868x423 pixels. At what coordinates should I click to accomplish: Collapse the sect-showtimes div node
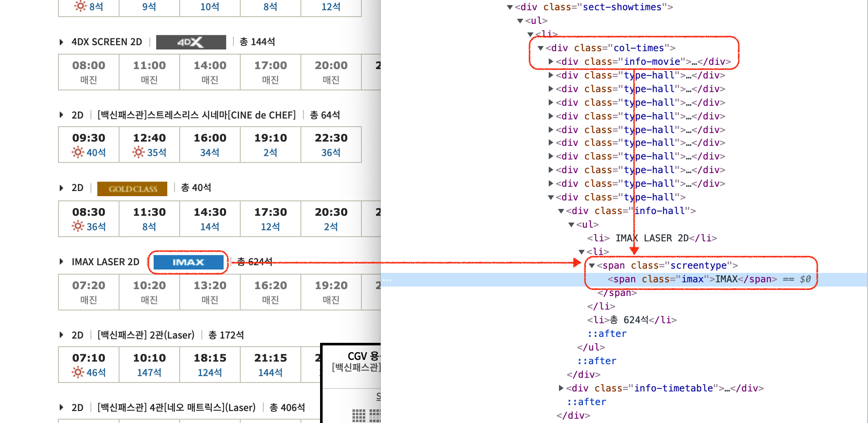coord(510,7)
